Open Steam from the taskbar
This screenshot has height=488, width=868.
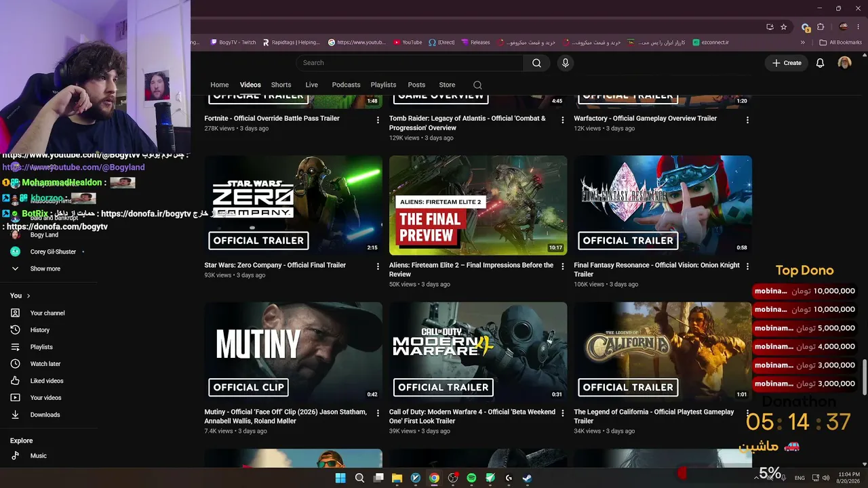[x=527, y=478]
